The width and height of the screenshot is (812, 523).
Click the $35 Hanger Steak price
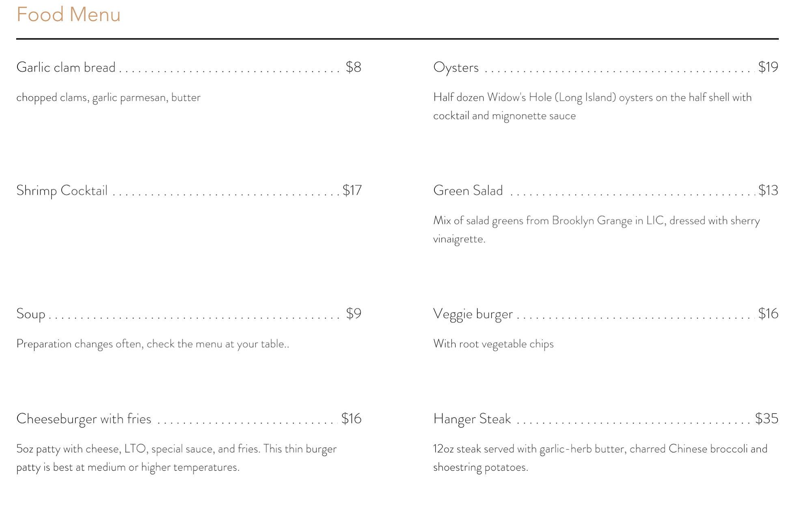767,419
